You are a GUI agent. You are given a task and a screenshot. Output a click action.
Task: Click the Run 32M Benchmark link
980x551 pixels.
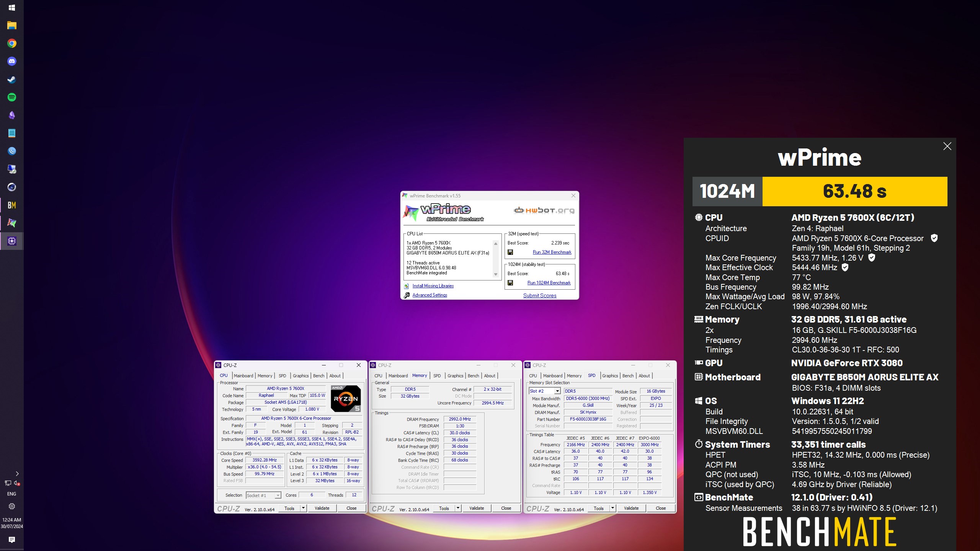click(552, 252)
